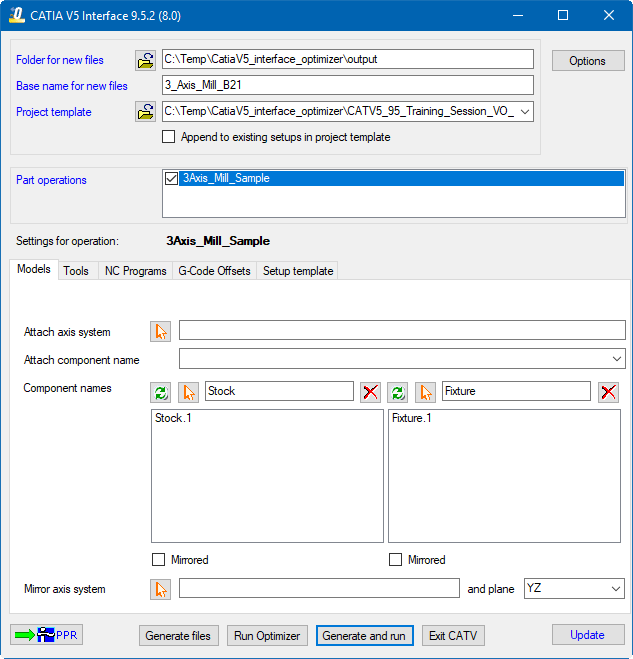
Task: Pick the attach axis system in CATIA
Action: coord(161,332)
